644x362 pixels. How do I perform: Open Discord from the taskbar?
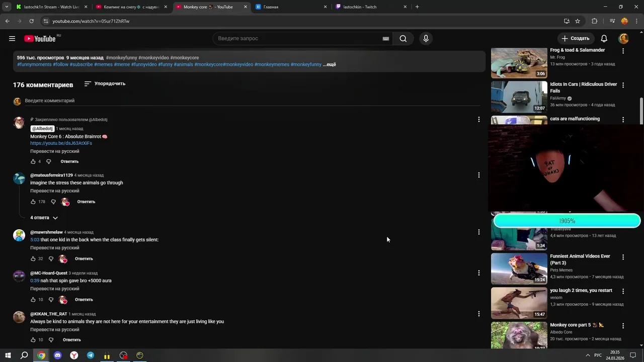[x=57, y=355]
